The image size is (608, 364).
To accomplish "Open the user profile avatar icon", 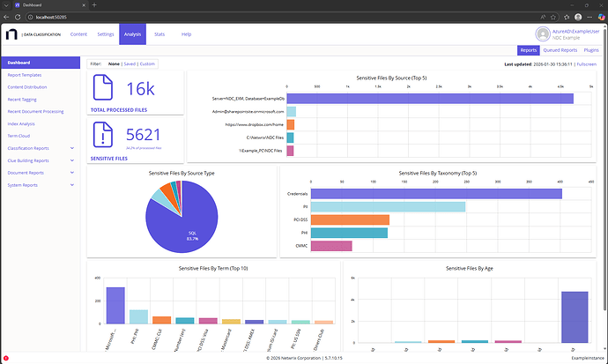I will (x=544, y=33).
